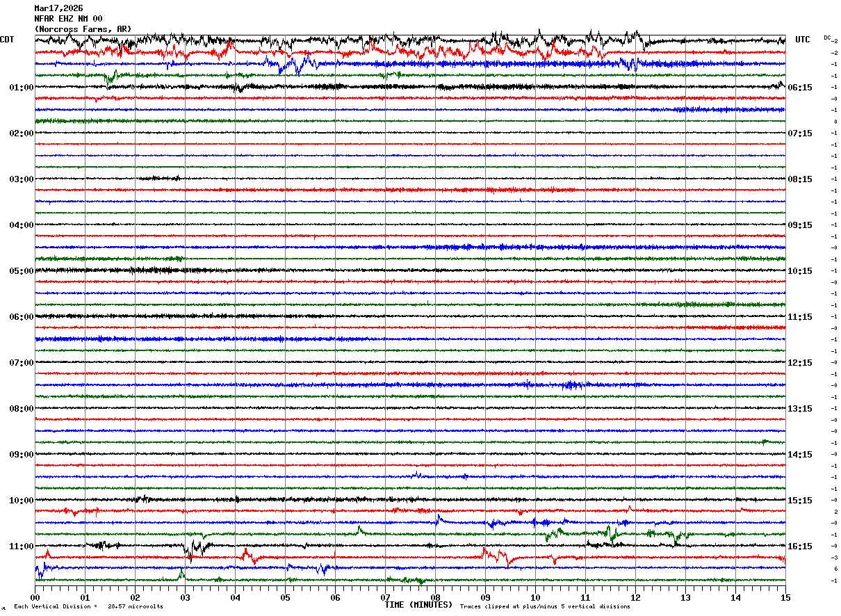The image size is (841, 616).
Task: Click the 16:15 UTC time label
Action: [x=800, y=546]
